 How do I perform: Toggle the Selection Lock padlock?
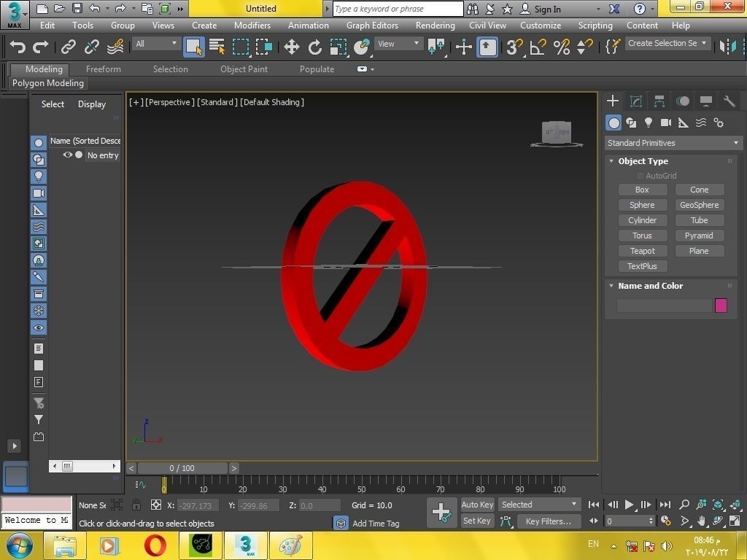pyautogui.click(x=136, y=505)
